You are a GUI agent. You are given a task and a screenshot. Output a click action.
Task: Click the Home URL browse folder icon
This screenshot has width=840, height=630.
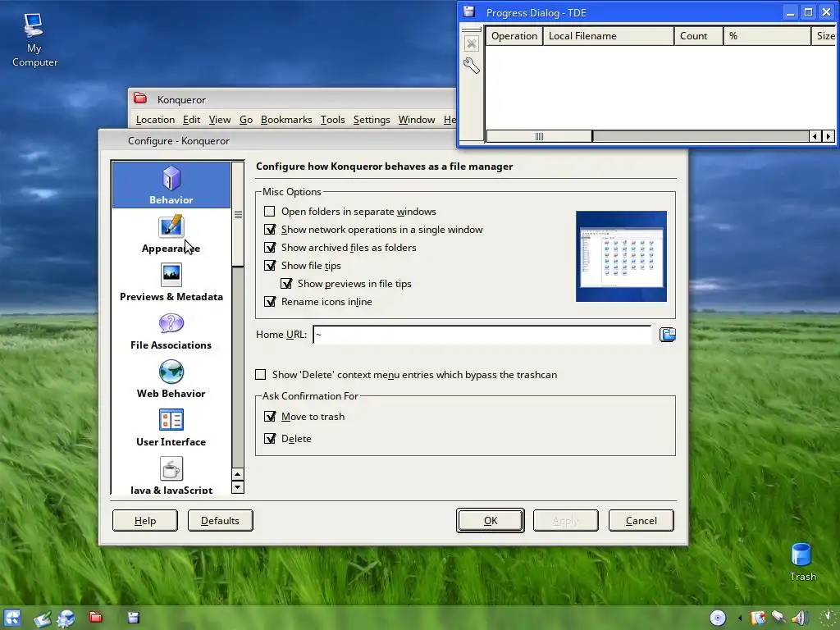[668, 335]
